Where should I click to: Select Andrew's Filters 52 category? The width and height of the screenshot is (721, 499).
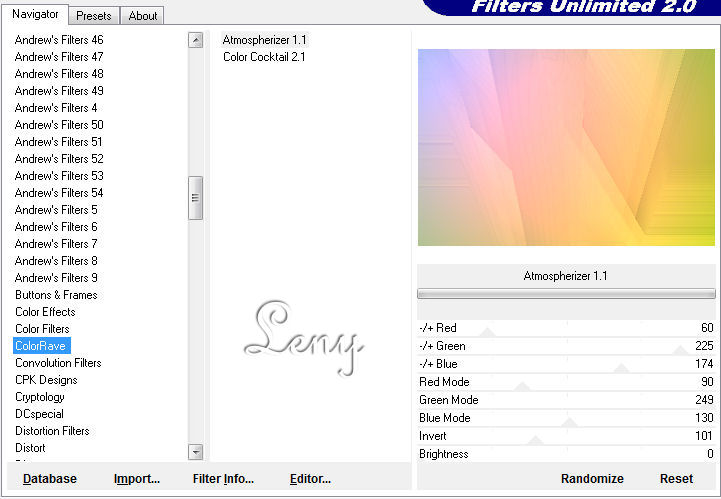coord(59,159)
